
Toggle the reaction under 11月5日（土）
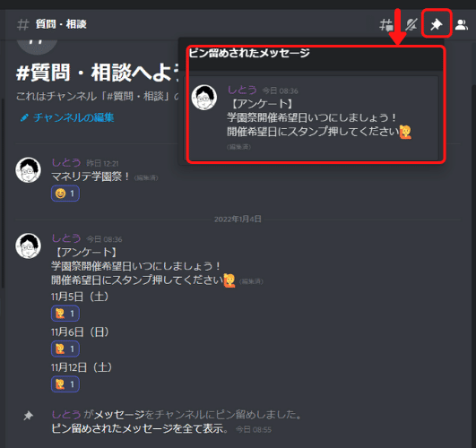point(65,314)
